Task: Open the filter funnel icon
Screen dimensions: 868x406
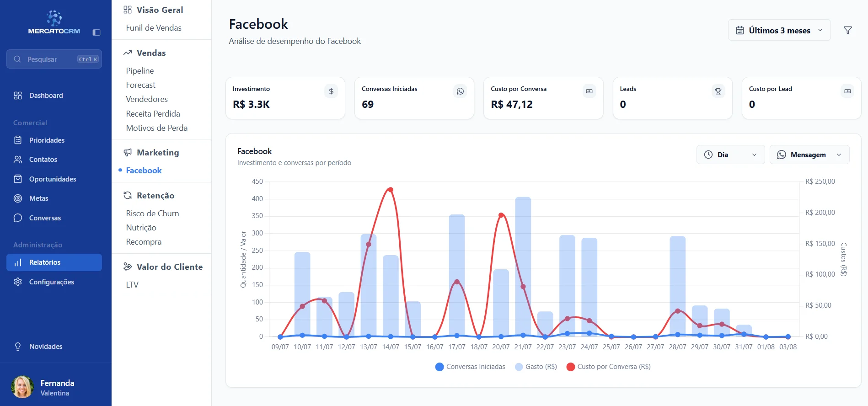Action: 847,30
